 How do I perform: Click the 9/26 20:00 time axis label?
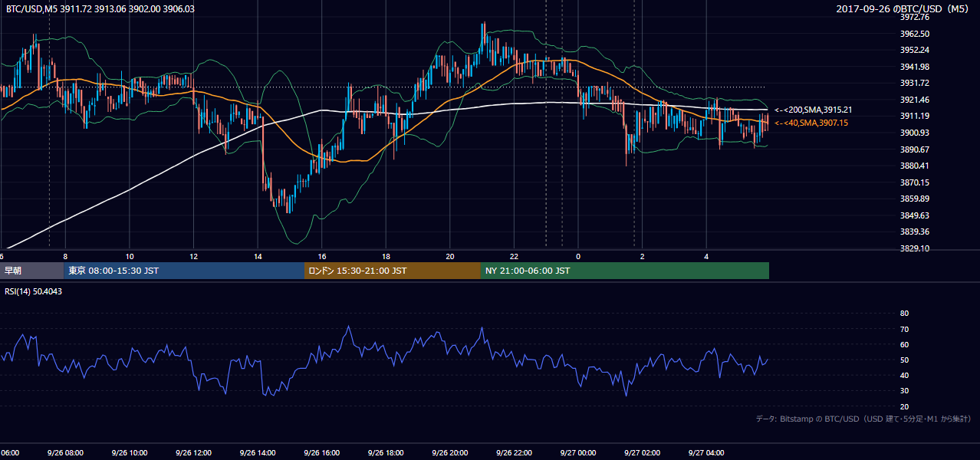point(449,453)
